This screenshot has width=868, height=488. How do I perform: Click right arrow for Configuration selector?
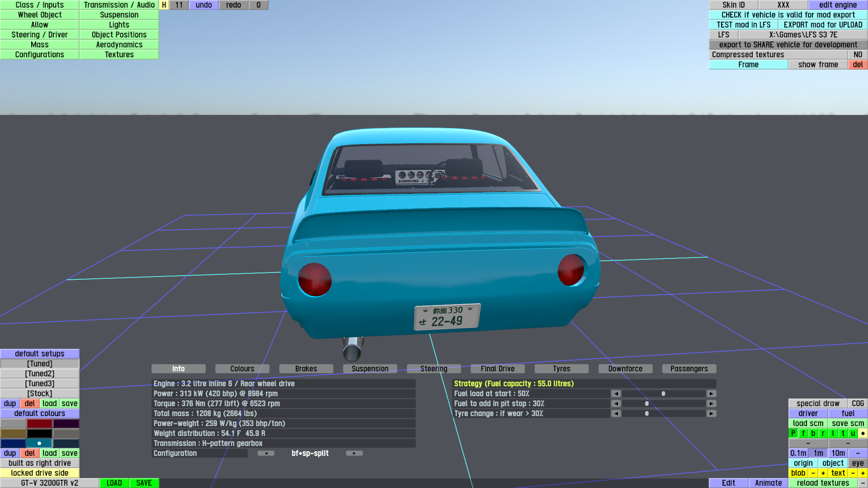(354, 453)
